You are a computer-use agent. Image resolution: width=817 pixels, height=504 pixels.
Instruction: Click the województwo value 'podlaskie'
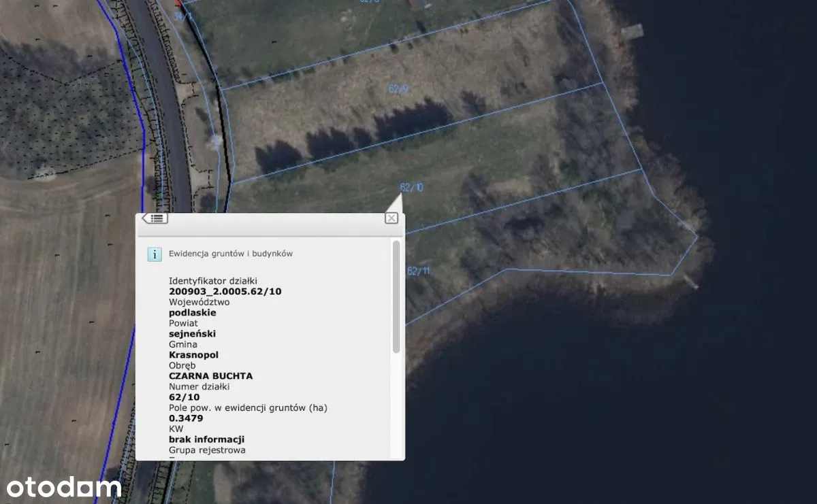point(192,312)
